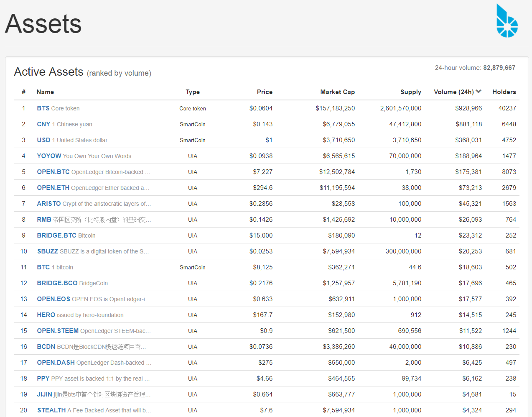This screenshot has height=417, width=532.
Task: Click STEALTH price $7.6
Action: (266, 410)
